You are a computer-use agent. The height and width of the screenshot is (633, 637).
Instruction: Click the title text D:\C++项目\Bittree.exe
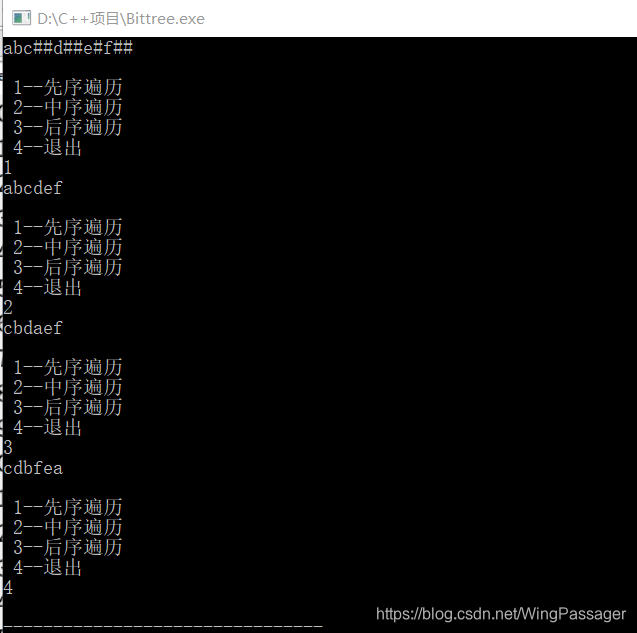click(x=121, y=19)
